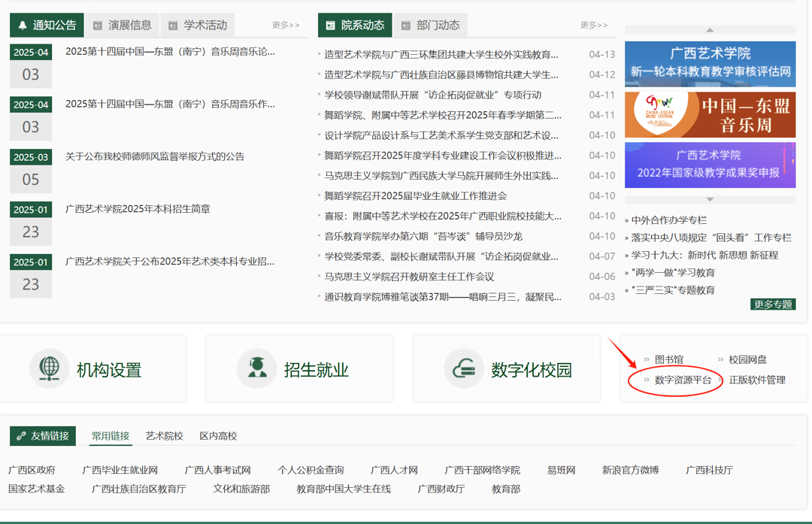Click the 演展信息 section icon
This screenshot has width=812, height=524.
97,24
